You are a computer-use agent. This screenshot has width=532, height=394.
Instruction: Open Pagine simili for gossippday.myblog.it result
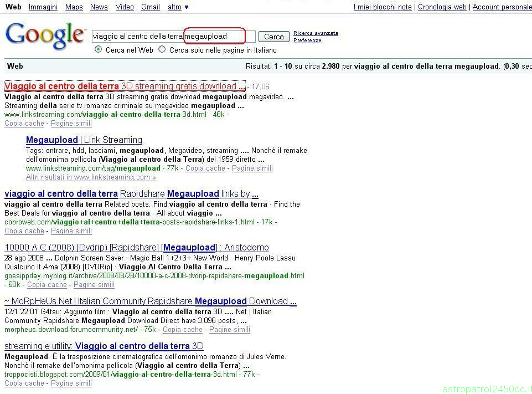(x=94, y=285)
